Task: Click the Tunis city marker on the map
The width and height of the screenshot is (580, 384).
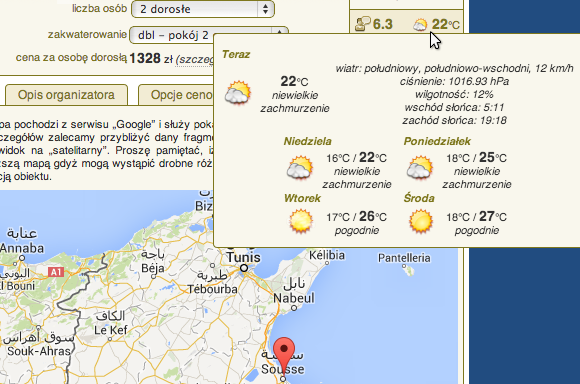Action: 243,268
